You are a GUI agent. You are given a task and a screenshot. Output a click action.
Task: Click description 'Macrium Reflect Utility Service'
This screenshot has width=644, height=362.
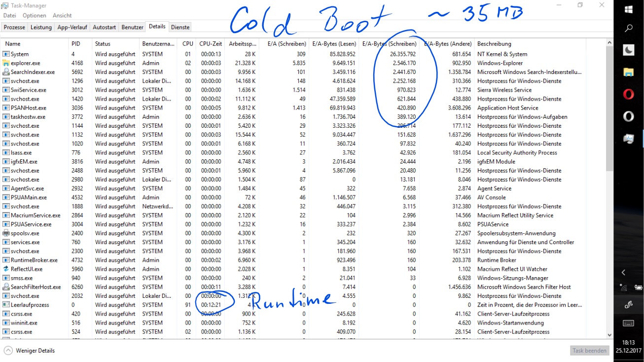(515, 215)
